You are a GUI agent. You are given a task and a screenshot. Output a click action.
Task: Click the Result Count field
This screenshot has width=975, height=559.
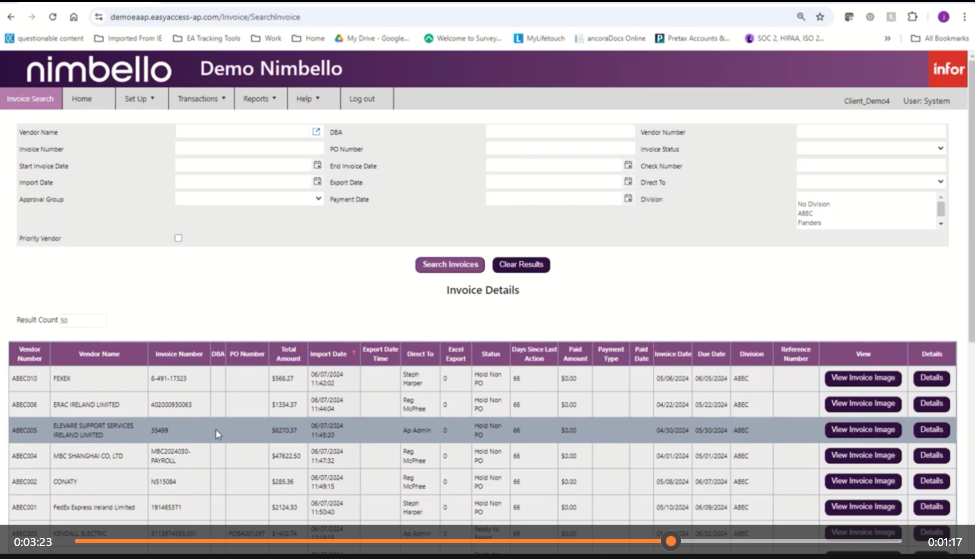click(83, 321)
